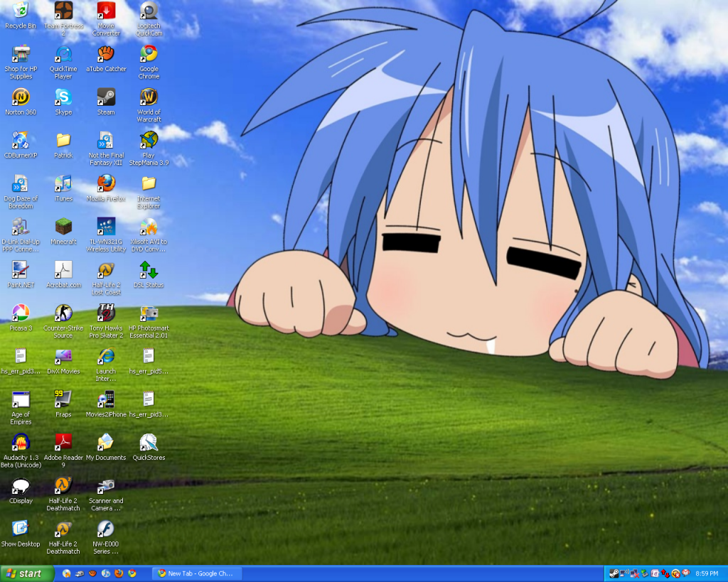Open HP Photosmart Essential 2.01
728x582 pixels.
[x=149, y=321]
